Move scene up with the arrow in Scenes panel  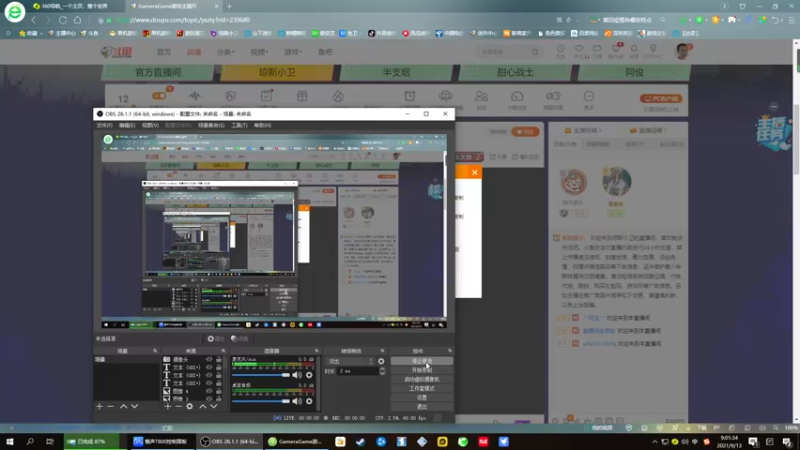tap(123, 407)
